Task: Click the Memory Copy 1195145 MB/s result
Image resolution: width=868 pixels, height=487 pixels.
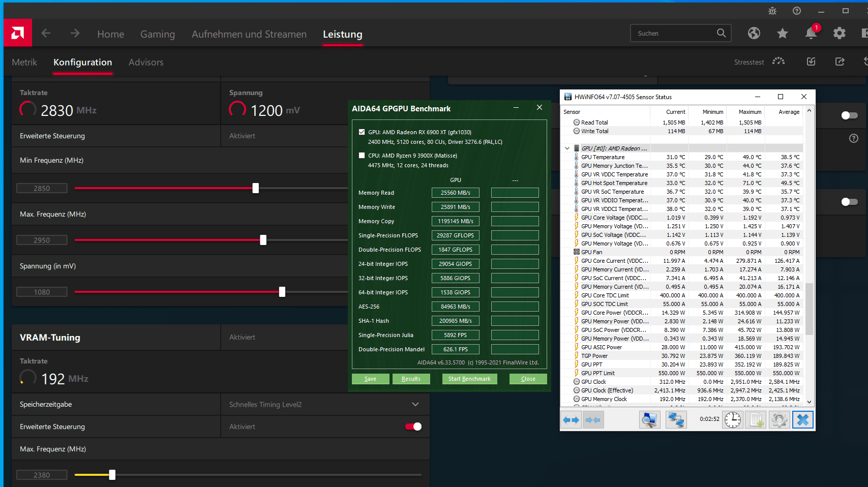Action: pyautogui.click(x=456, y=221)
